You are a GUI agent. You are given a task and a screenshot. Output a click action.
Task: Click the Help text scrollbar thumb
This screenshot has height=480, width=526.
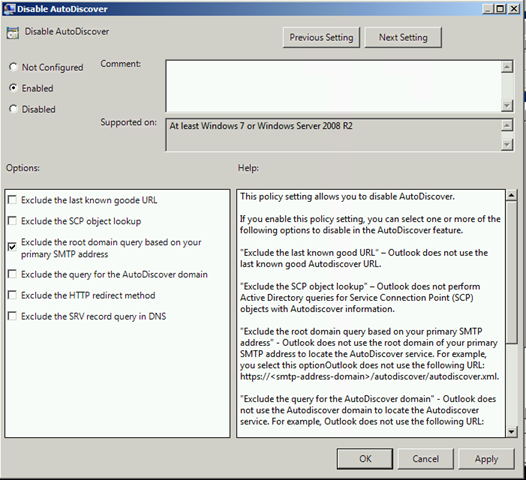click(x=511, y=272)
